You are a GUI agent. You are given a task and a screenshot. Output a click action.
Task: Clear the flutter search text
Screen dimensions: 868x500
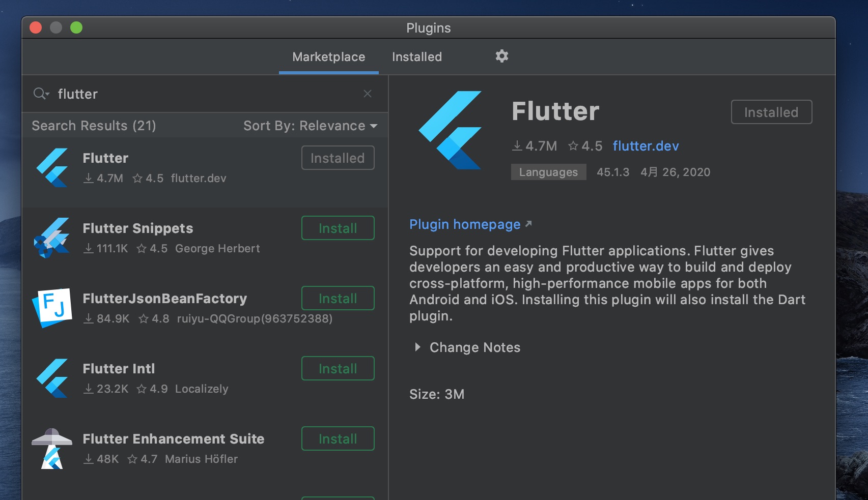tap(367, 94)
